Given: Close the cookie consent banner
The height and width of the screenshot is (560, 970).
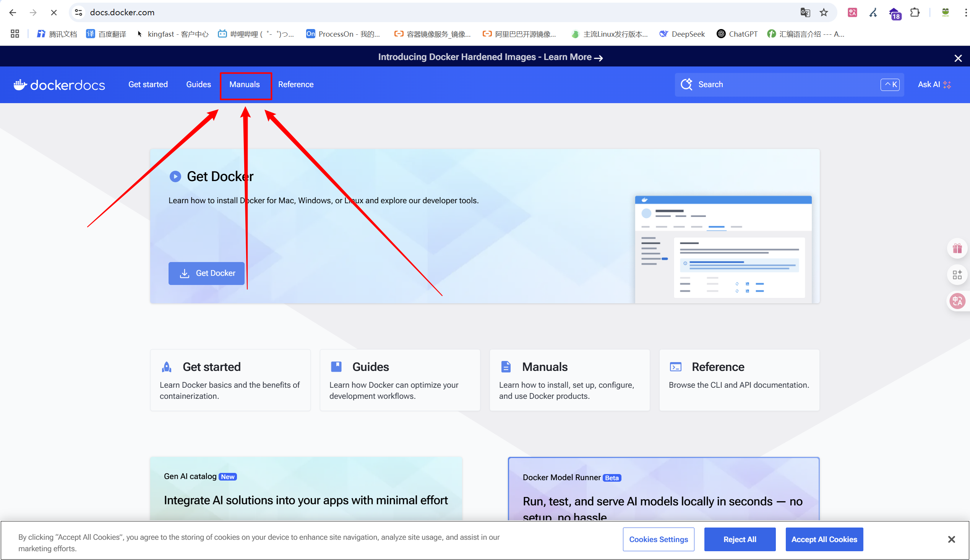Looking at the screenshot, I should tap(951, 540).
